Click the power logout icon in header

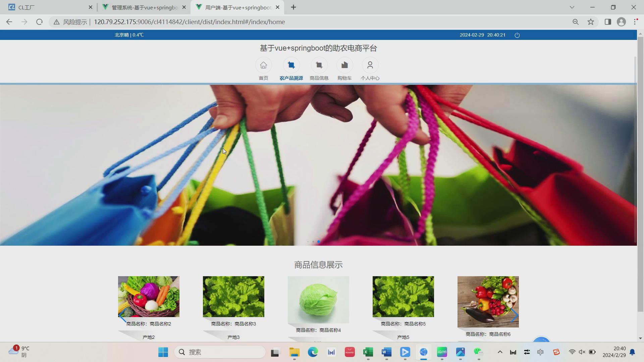coord(517,35)
